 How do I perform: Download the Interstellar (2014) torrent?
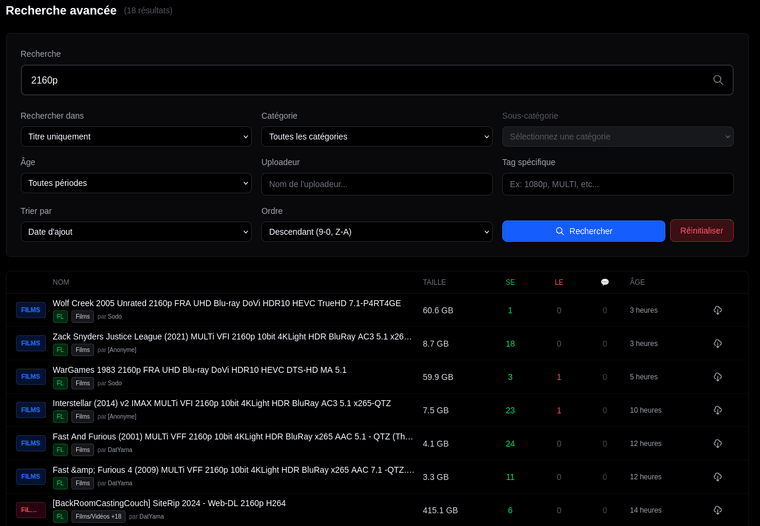point(717,410)
